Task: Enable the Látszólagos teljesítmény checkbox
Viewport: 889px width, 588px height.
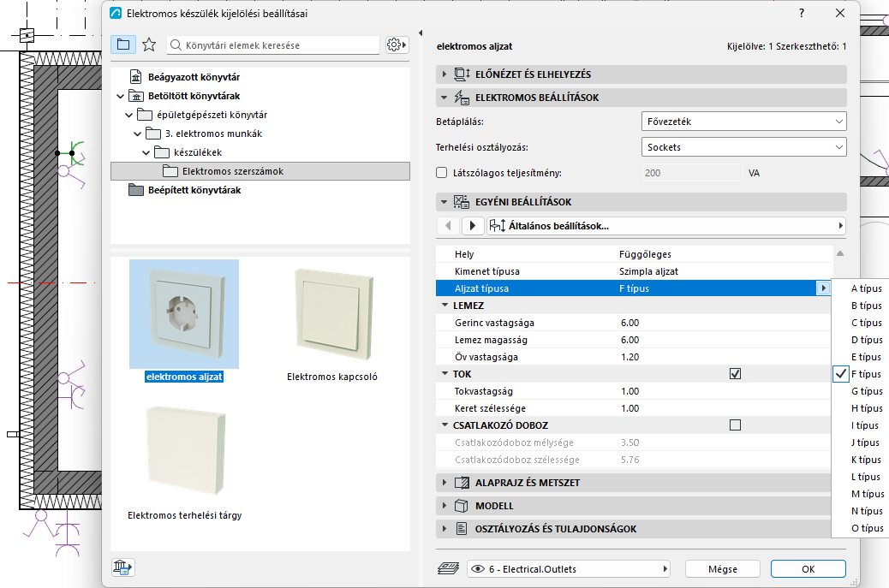Action: click(x=442, y=173)
